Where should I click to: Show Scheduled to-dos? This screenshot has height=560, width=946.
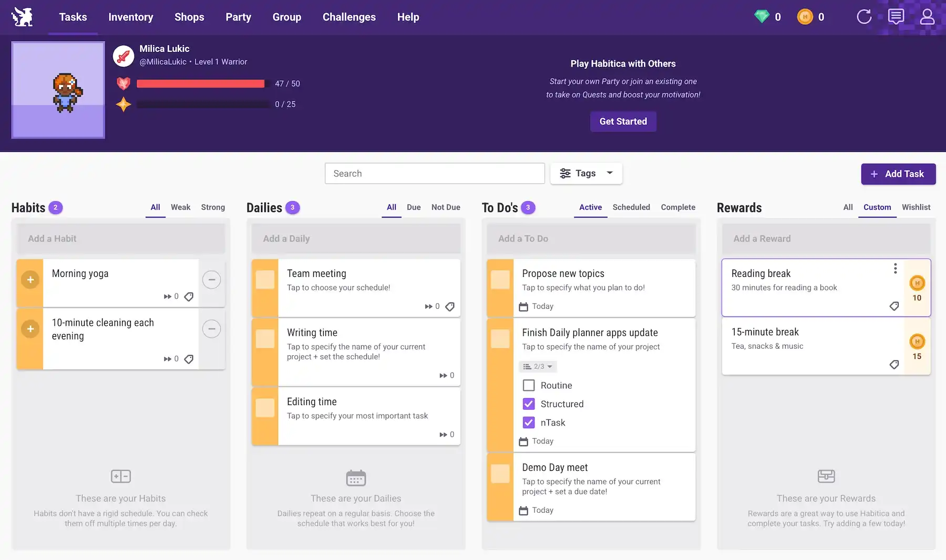[631, 208]
